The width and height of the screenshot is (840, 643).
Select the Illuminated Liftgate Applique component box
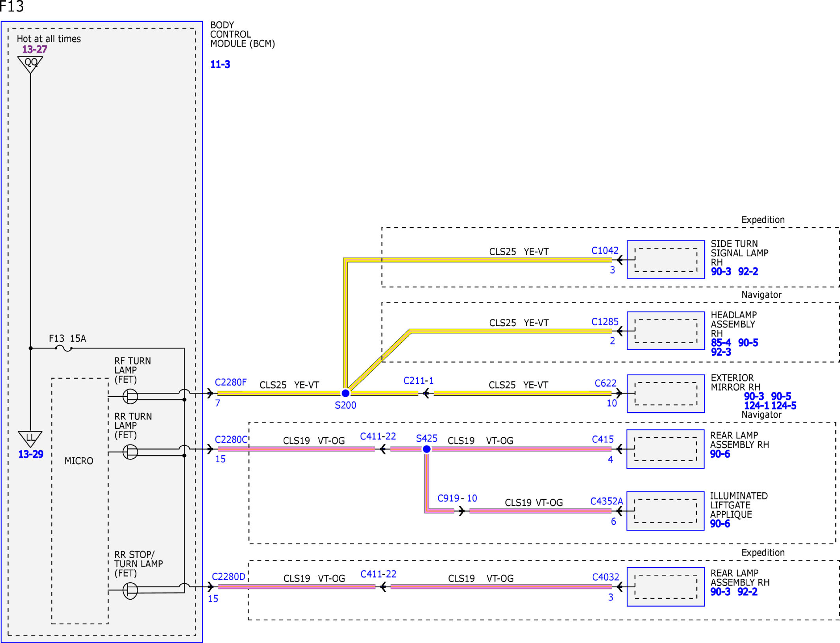(x=665, y=511)
